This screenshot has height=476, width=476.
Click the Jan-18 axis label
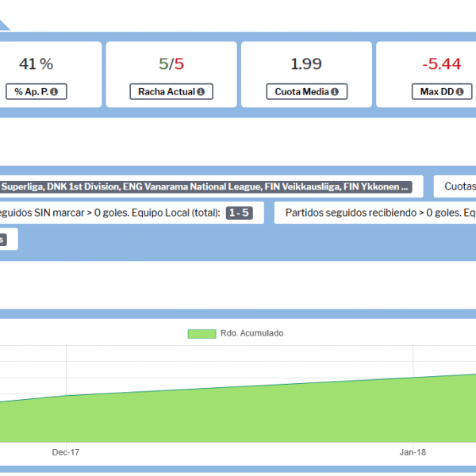tap(413, 452)
